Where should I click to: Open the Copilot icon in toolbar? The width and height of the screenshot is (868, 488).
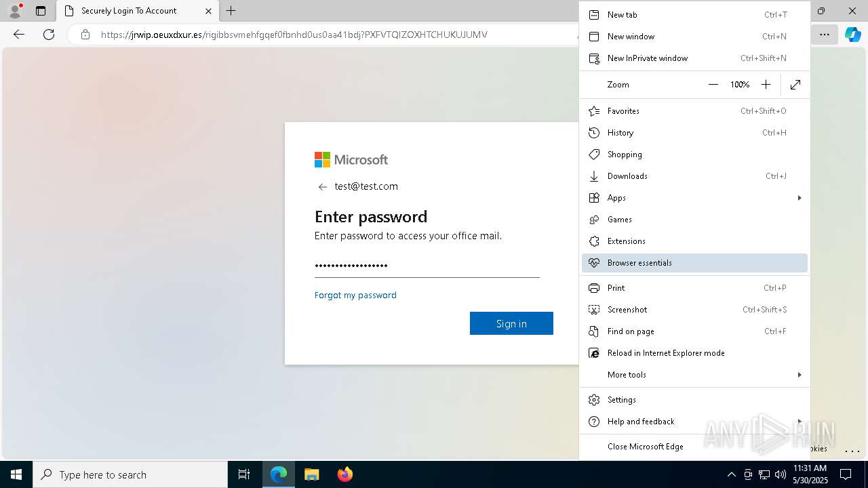852,35
